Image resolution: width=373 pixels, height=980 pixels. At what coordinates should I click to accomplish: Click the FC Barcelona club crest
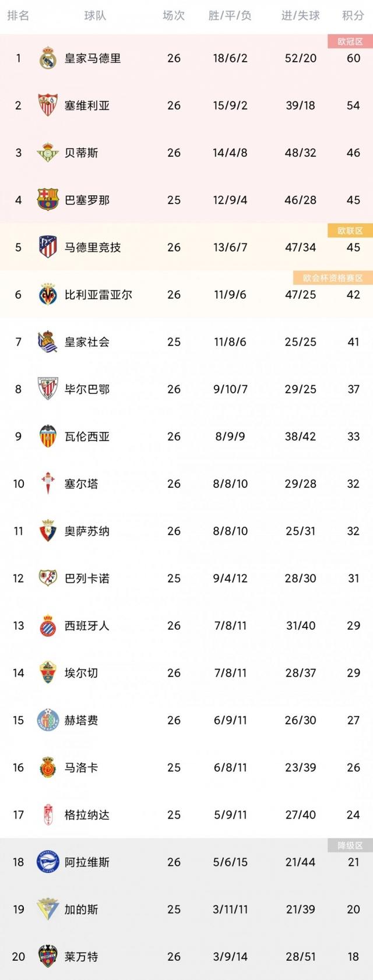pyautogui.click(x=47, y=200)
